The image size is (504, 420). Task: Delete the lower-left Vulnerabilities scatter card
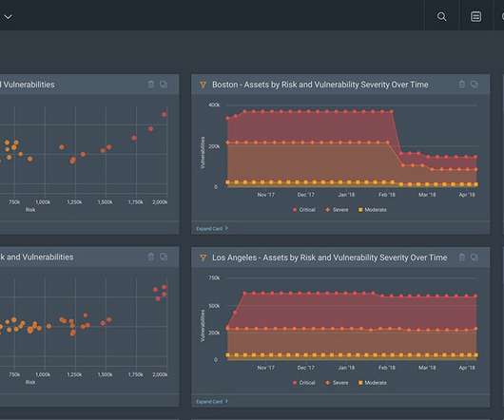pos(151,257)
